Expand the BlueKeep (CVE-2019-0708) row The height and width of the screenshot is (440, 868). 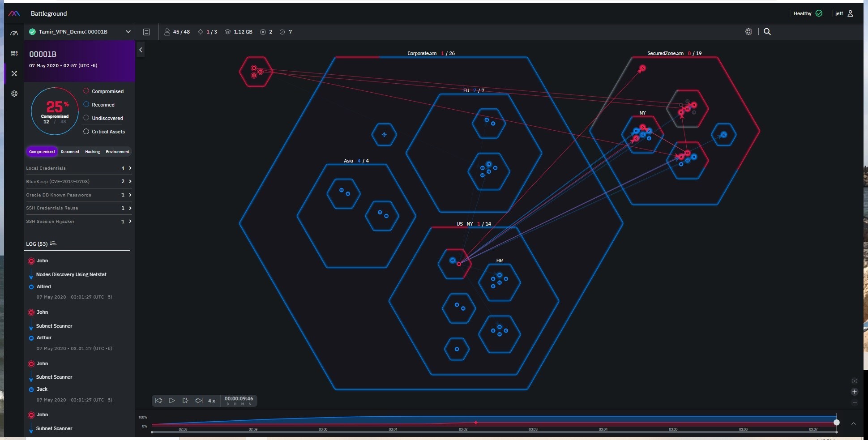[130, 181]
